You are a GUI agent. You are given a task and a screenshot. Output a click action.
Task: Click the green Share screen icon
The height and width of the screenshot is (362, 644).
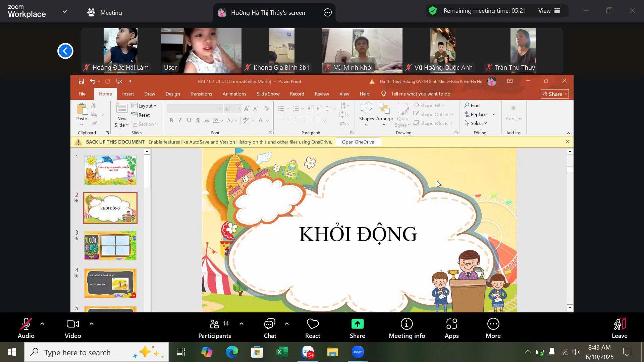point(357,324)
